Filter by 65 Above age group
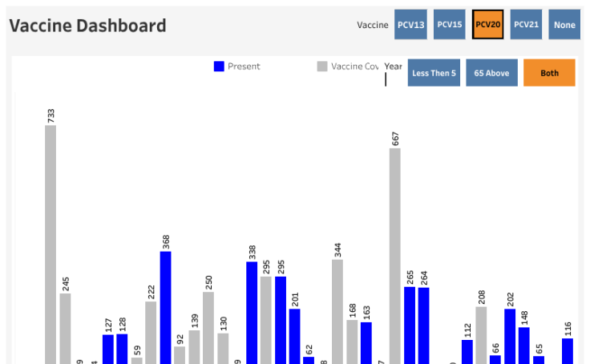 click(491, 73)
